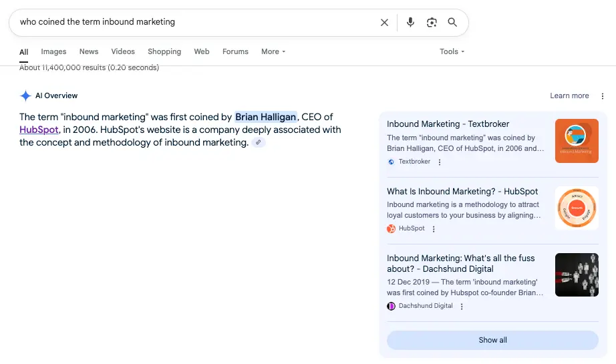This screenshot has height=364, width=616.
Task: Switch to the Web tab
Action: [x=202, y=51]
